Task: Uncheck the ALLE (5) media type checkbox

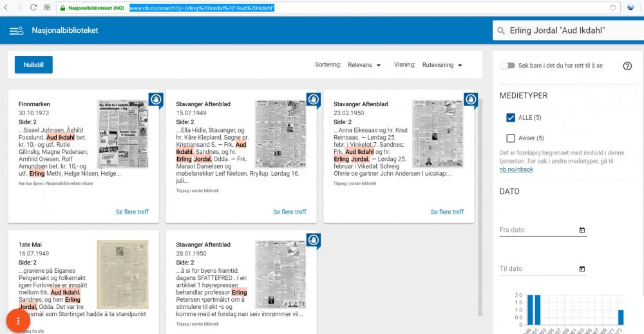Action: click(x=511, y=118)
